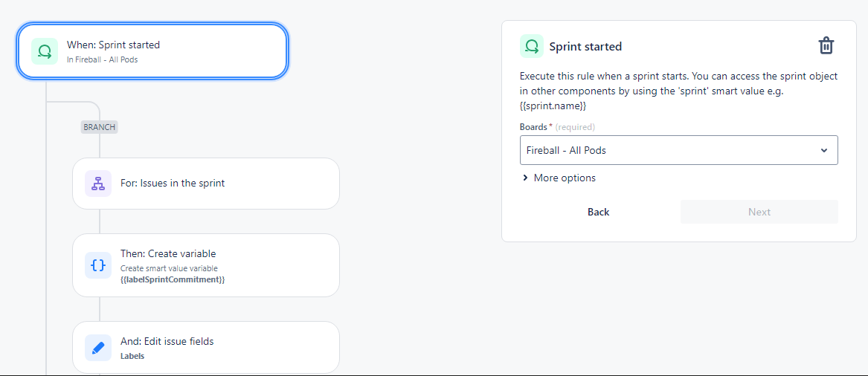Open the Then: Create variable step

click(x=206, y=265)
